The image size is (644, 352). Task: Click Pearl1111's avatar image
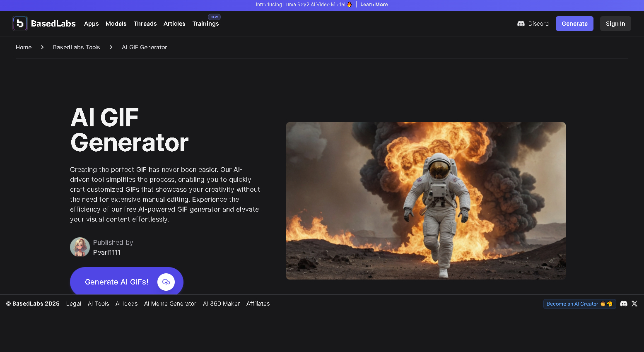click(80, 247)
